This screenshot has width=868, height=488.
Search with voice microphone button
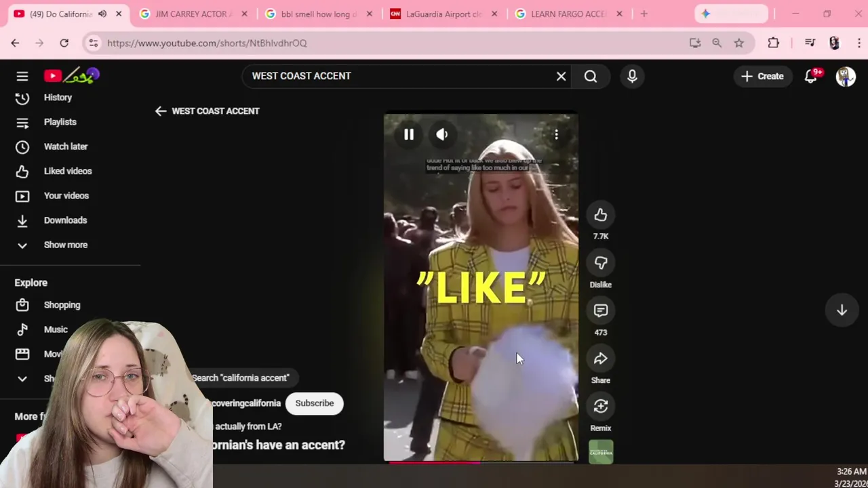[x=632, y=76]
